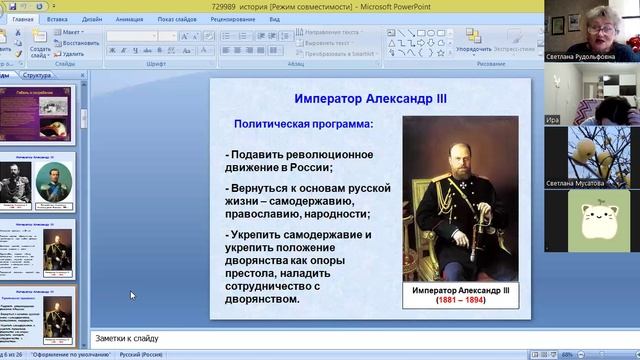The height and width of the screenshot is (360, 640).
Task: Click the Copy icon in clipboard group
Action: click(18, 43)
